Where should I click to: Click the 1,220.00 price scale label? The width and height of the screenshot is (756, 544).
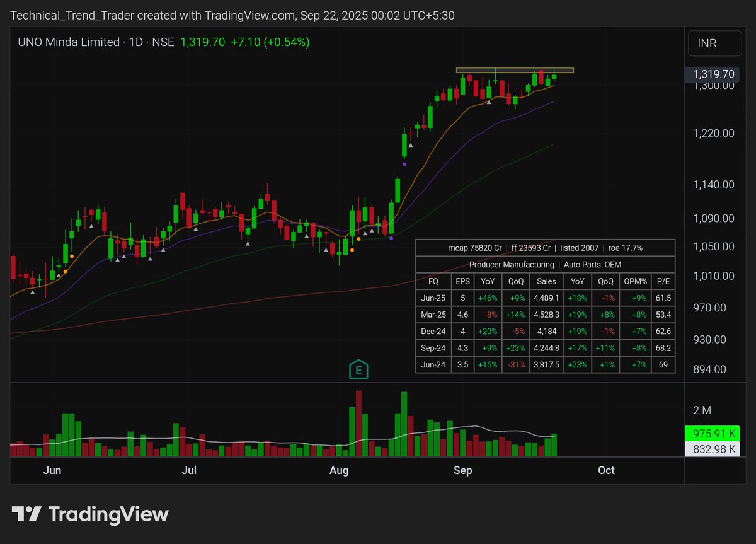click(714, 133)
